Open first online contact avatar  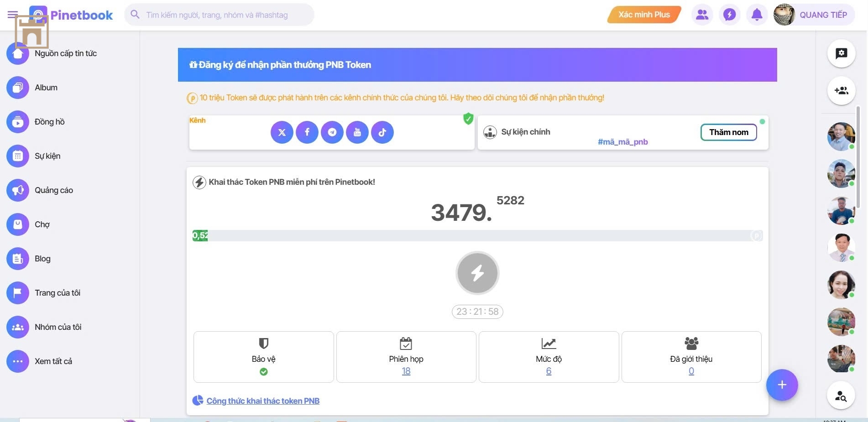841,136
